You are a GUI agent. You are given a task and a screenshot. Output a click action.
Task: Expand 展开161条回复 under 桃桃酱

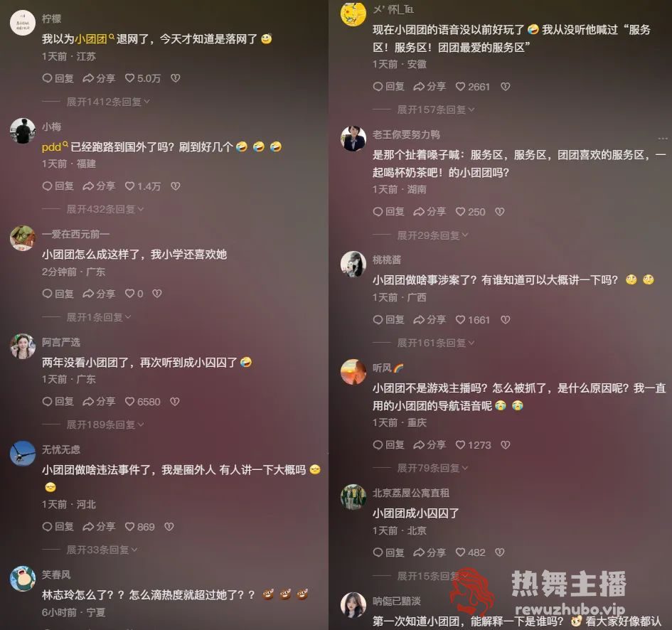pos(436,343)
